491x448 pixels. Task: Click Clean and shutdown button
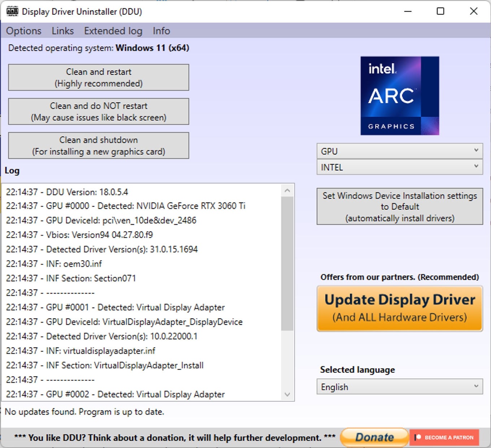tap(99, 145)
